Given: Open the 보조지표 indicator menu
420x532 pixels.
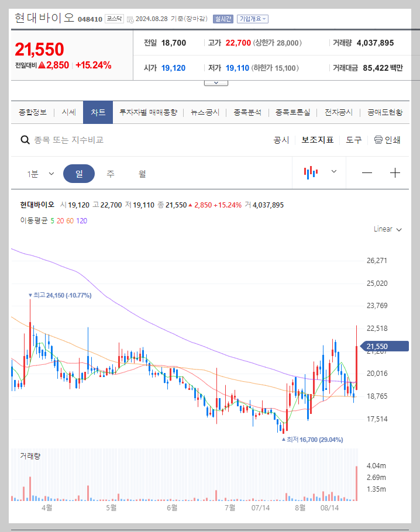Looking at the screenshot, I should point(318,140).
